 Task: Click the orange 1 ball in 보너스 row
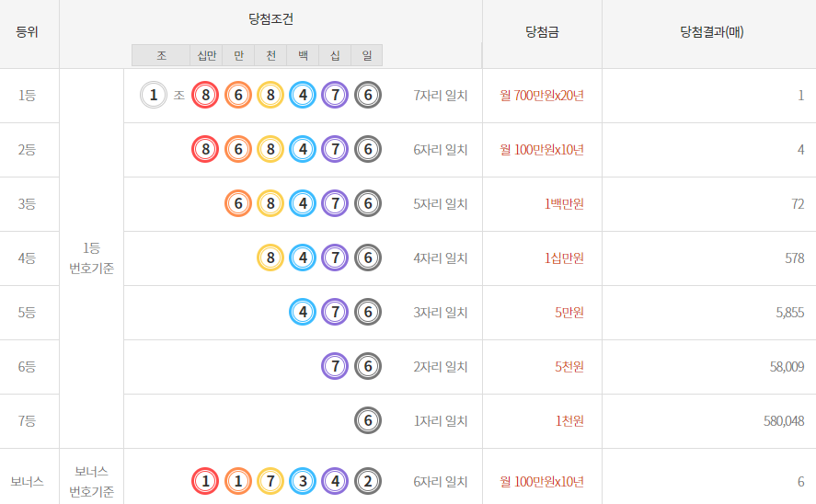pyautogui.click(x=238, y=481)
